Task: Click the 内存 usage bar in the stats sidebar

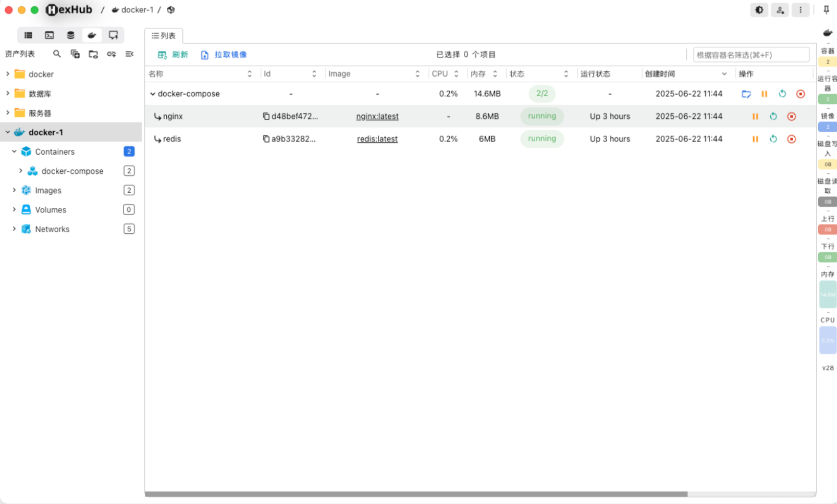Action: click(x=828, y=294)
